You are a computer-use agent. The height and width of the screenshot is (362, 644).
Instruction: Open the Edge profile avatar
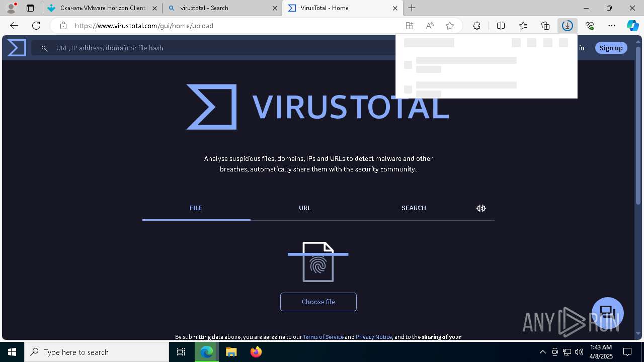click(x=11, y=8)
